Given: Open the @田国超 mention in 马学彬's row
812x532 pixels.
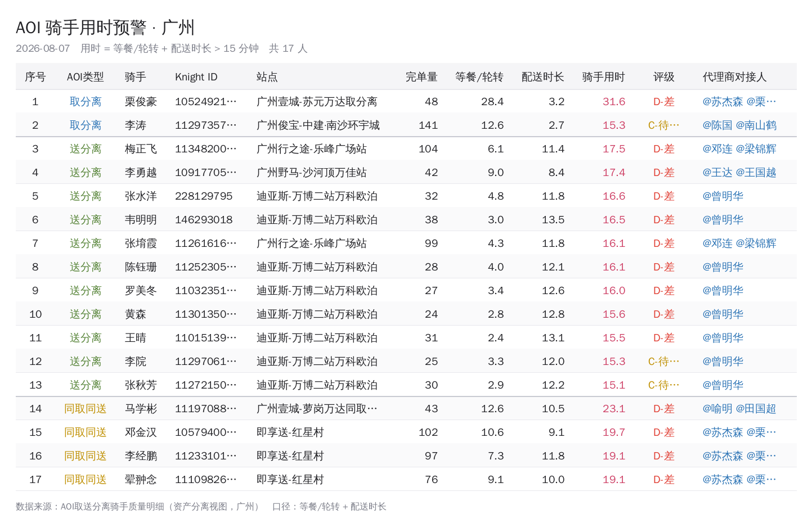Looking at the screenshot, I should pyautogui.click(x=756, y=409).
